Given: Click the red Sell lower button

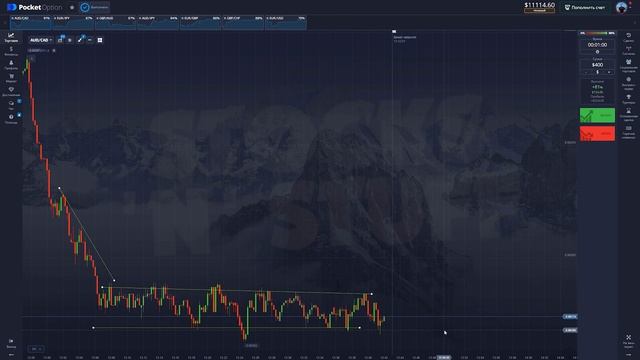Looking at the screenshot, I should [597, 133].
